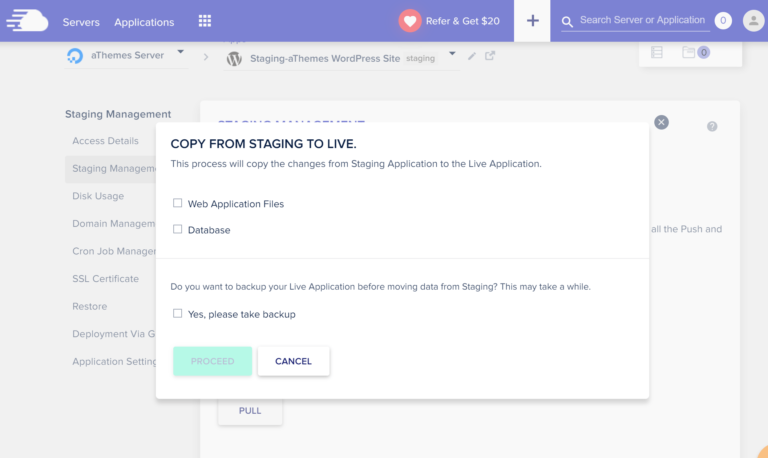
Task: Open the apps grid menu
Action: tap(205, 21)
